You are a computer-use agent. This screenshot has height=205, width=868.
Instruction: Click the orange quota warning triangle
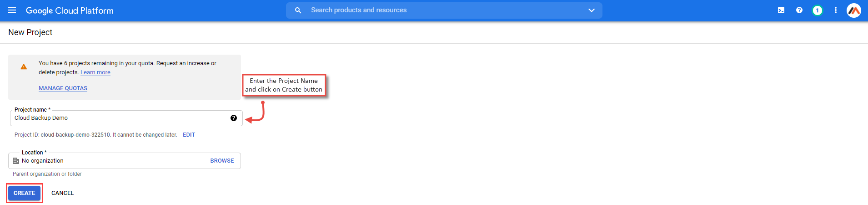[24, 67]
